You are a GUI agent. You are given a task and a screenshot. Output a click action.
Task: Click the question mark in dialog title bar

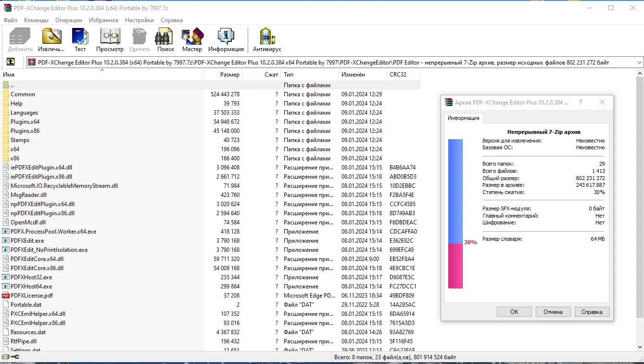[x=581, y=103]
